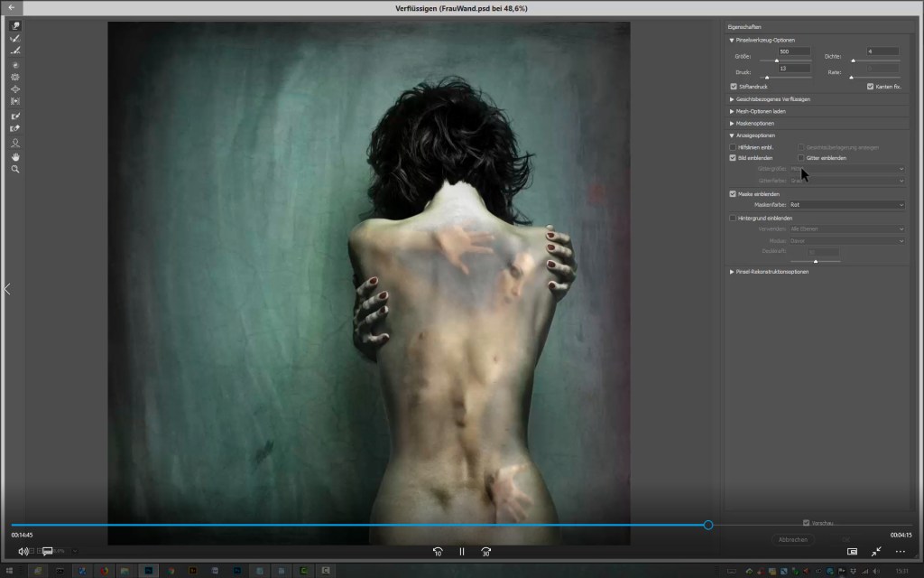The width and height of the screenshot is (924, 578).
Task: Expand the Maskenoptionen section
Action: tap(754, 123)
